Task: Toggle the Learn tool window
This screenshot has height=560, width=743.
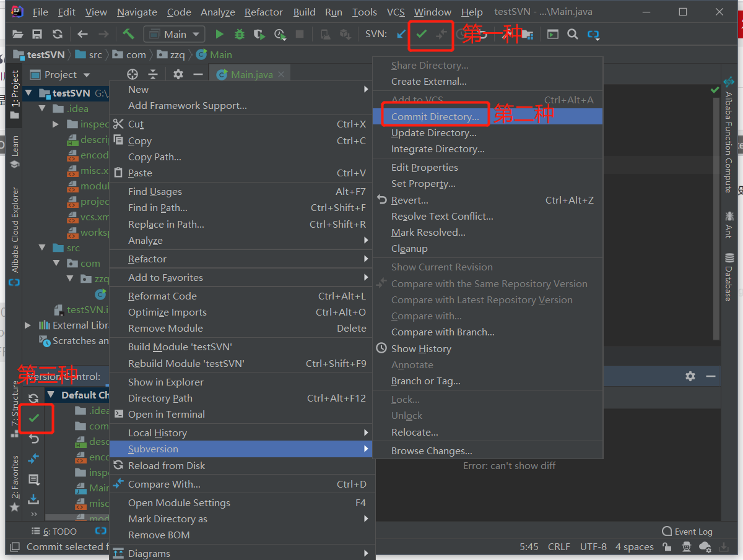Action: pos(15,152)
